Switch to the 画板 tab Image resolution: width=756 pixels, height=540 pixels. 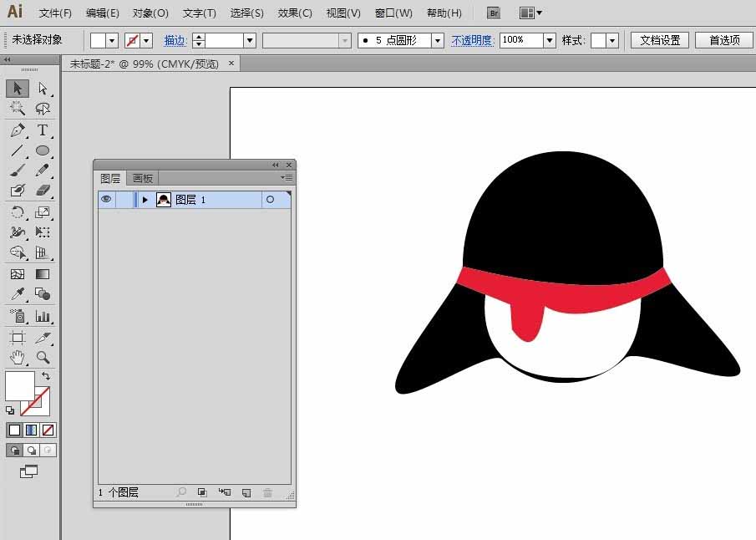[143, 179]
